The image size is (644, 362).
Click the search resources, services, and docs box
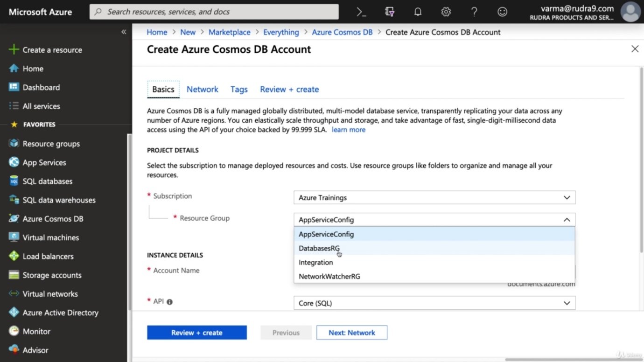click(214, 12)
